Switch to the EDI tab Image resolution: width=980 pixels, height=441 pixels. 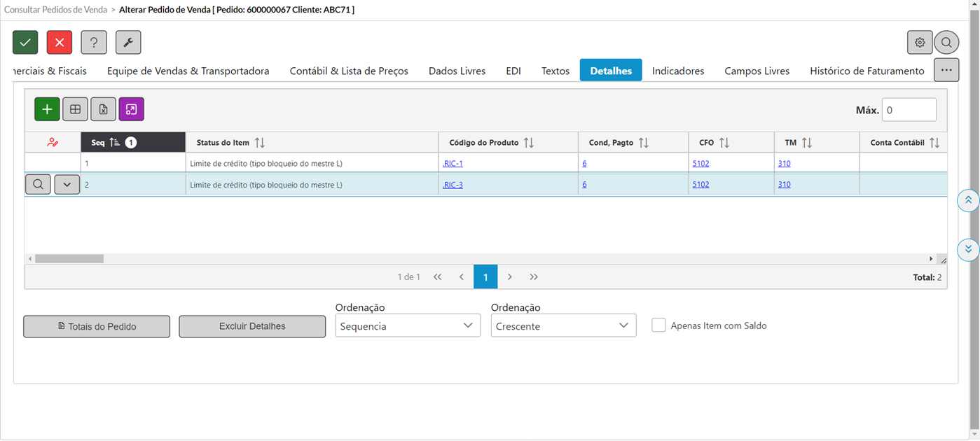point(513,71)
